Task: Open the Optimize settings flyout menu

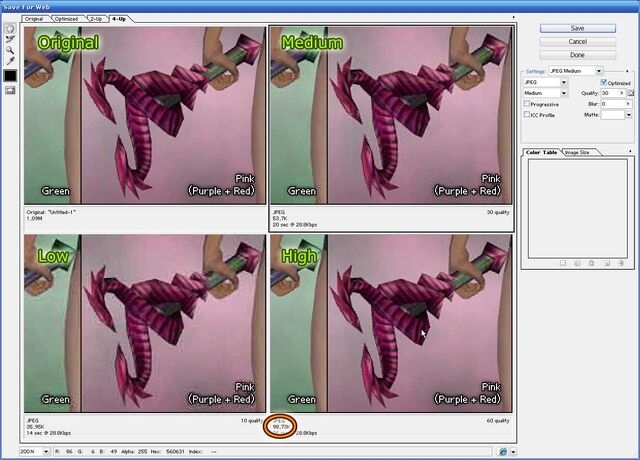Action: [627, 71]
